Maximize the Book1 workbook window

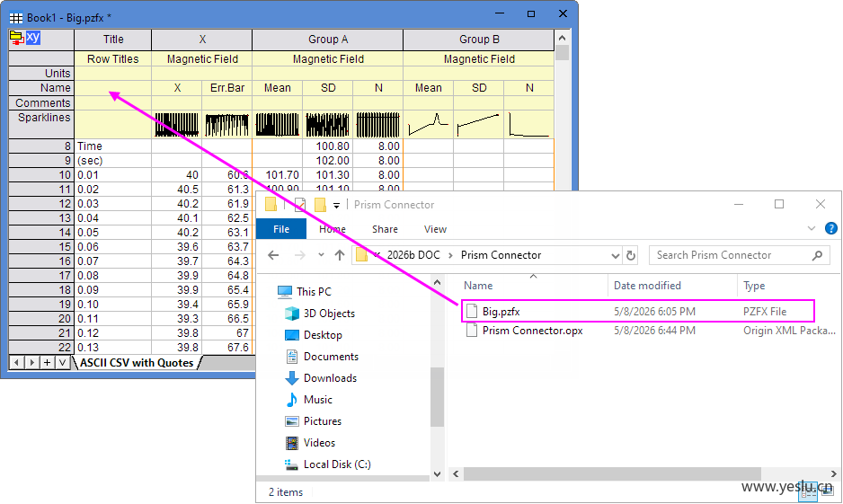531,14
